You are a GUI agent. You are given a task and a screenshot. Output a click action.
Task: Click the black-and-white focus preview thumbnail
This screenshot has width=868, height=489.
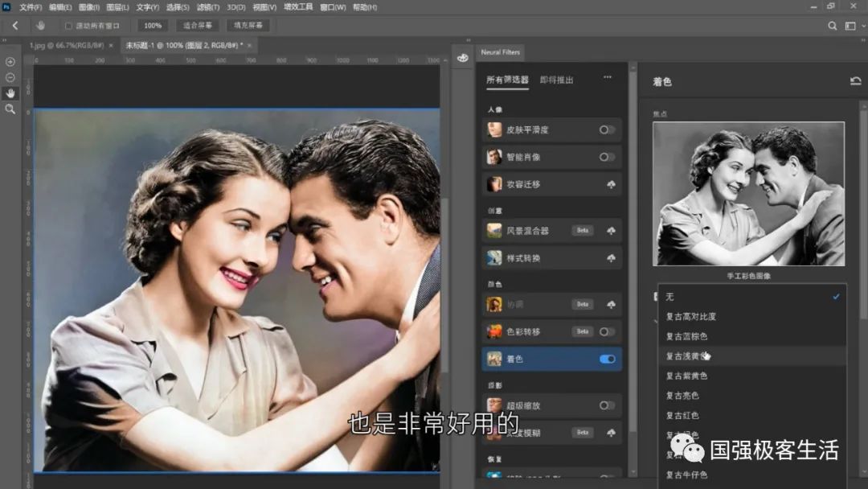[x=748, y=194]
